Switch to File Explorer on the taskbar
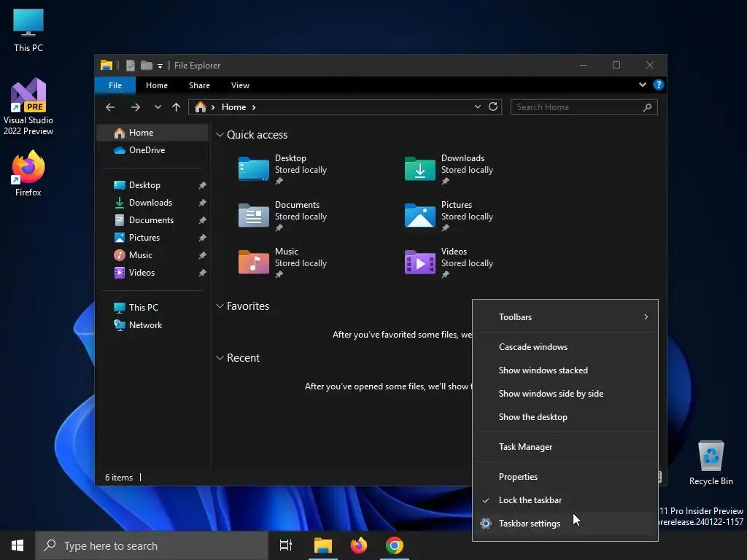 tap(323, 545)
